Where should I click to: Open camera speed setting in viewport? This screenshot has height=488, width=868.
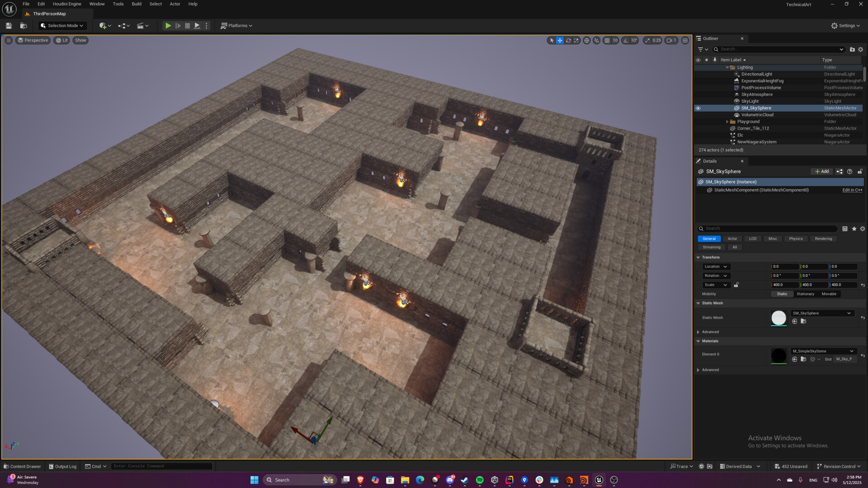[671, 40]
